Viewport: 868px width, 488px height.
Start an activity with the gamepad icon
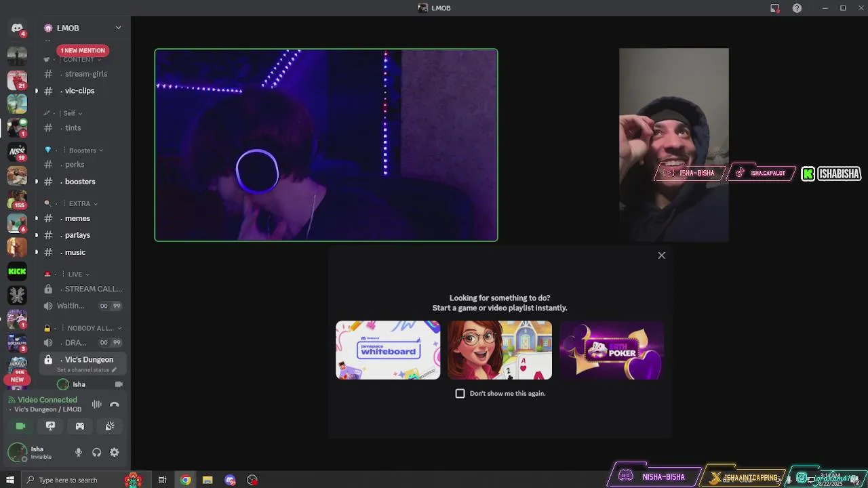(x=80, y=426)
